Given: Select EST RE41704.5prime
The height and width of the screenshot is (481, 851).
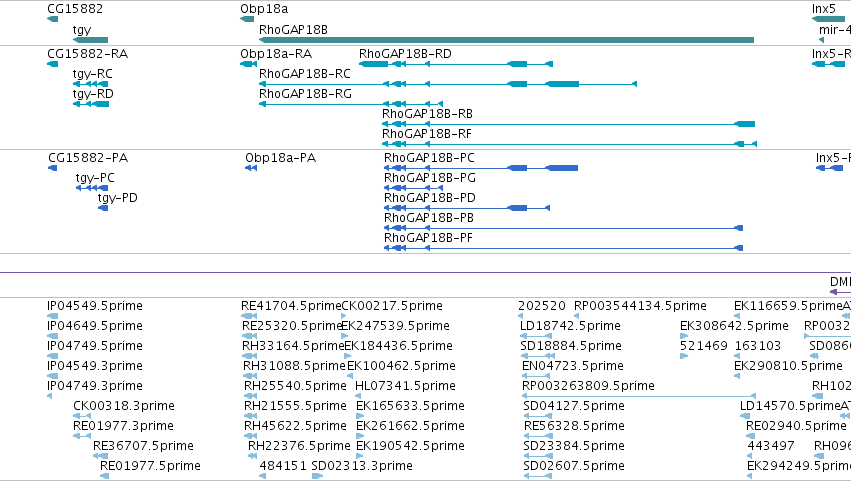Looking at the screenshot, I should click(291, 306).
